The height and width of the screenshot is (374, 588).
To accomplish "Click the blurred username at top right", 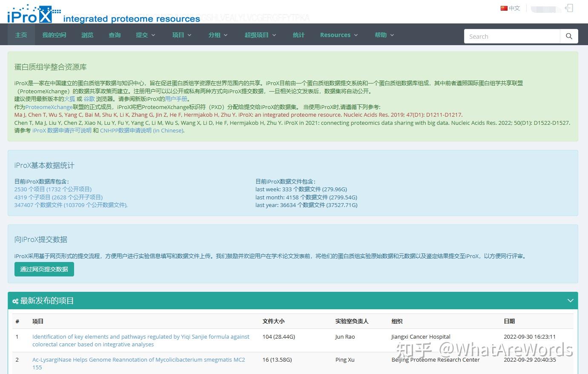I will [545, 9].
